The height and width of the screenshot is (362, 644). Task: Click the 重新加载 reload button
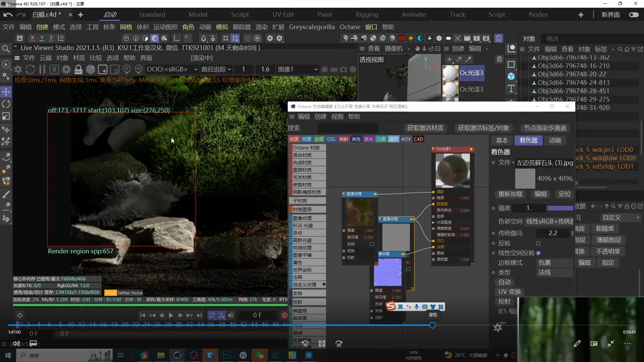click(510, 194)
